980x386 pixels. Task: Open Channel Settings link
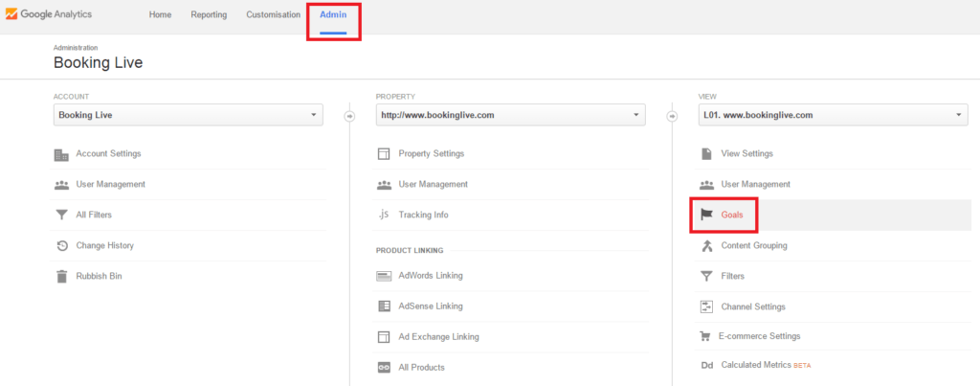752,307
